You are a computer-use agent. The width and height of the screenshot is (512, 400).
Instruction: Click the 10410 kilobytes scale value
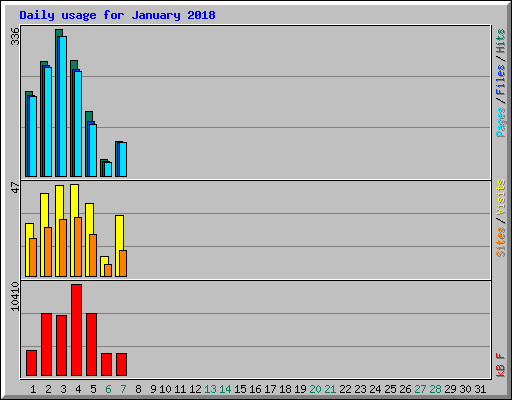15,297
